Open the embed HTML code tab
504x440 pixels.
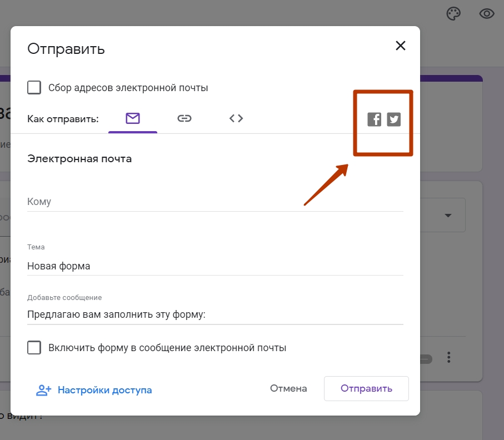click(236, 118)
